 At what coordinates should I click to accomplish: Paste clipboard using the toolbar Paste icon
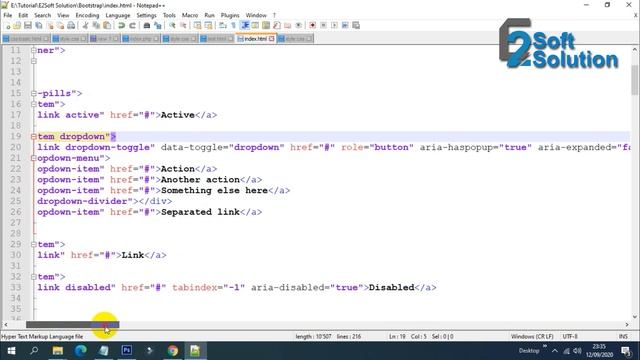pos(107,25)
